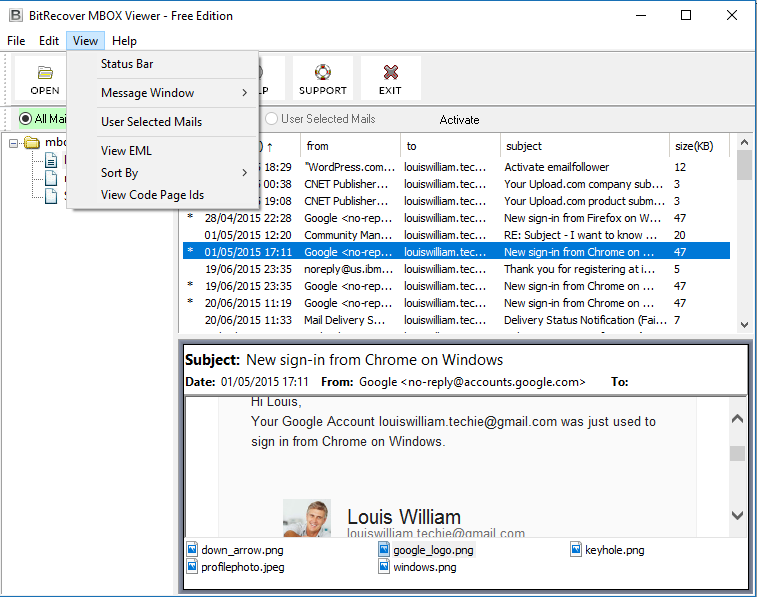
Task: Select the Your Upload.com company email
Action: point(456,184)
